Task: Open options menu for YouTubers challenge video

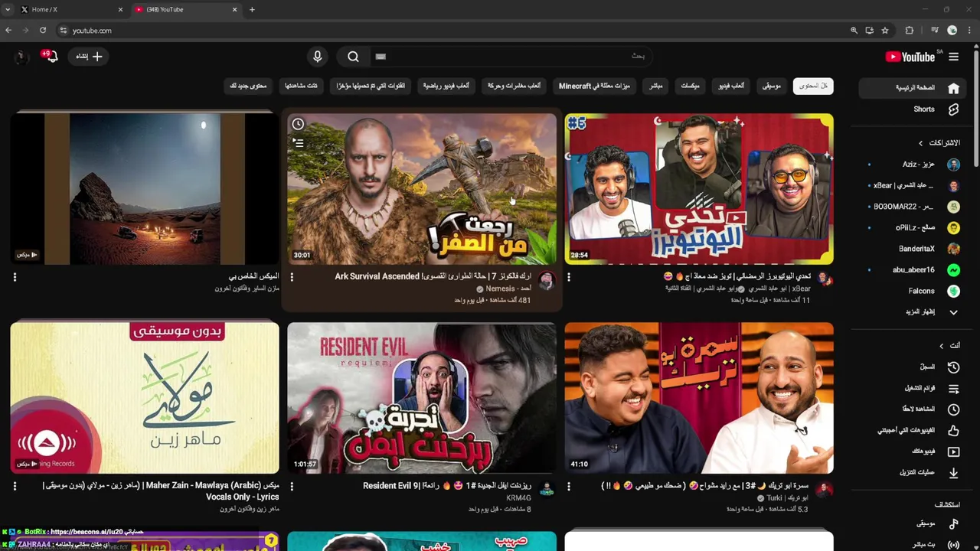Action: click(569, 277)
